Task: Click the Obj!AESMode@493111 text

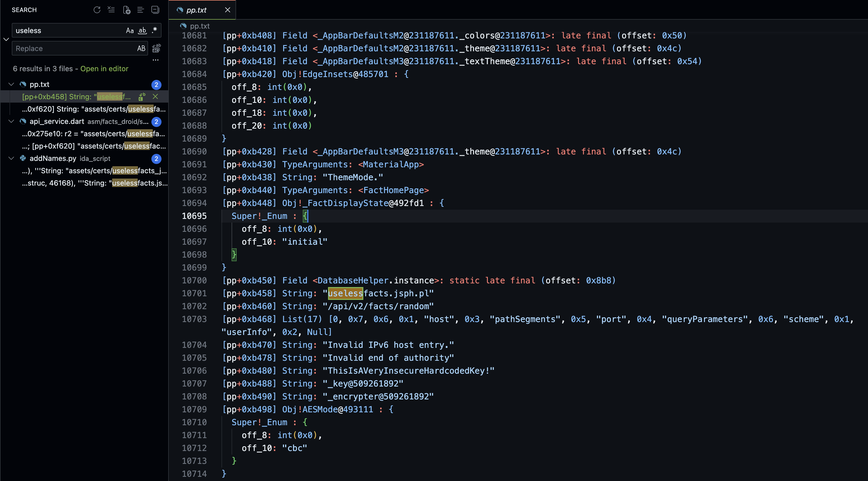Action: coord(327,410)
